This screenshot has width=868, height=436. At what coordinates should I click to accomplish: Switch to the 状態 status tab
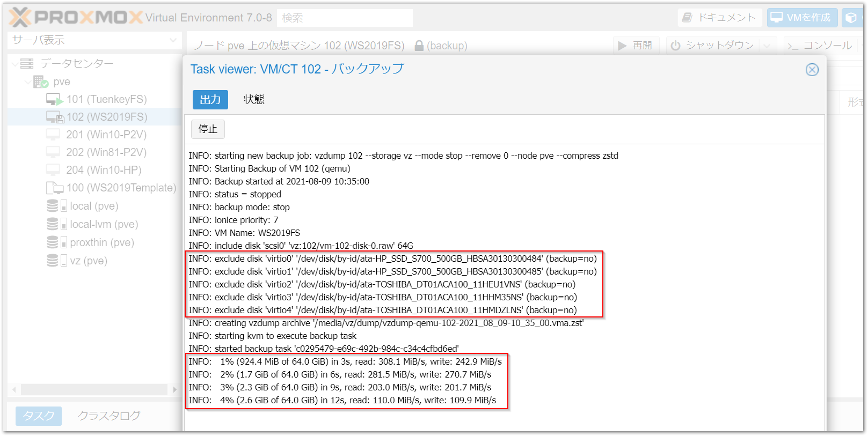click(254, 100)
